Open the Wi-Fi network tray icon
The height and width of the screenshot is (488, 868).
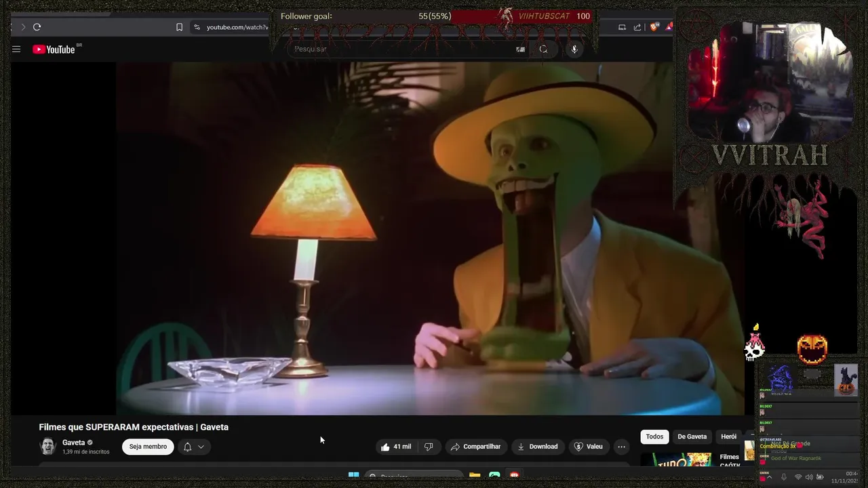[798, 477]
